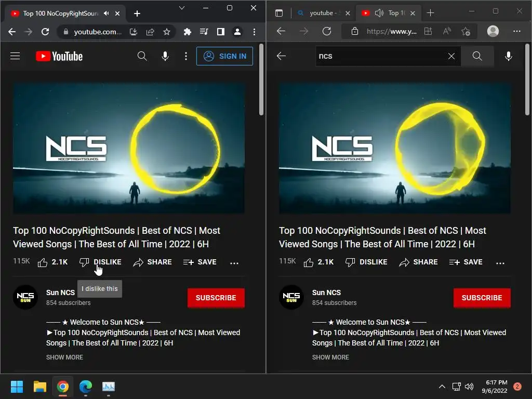Like the video in Chrome window
The width and height of the screenshot is (532, 399).
[x=52, y=262]
